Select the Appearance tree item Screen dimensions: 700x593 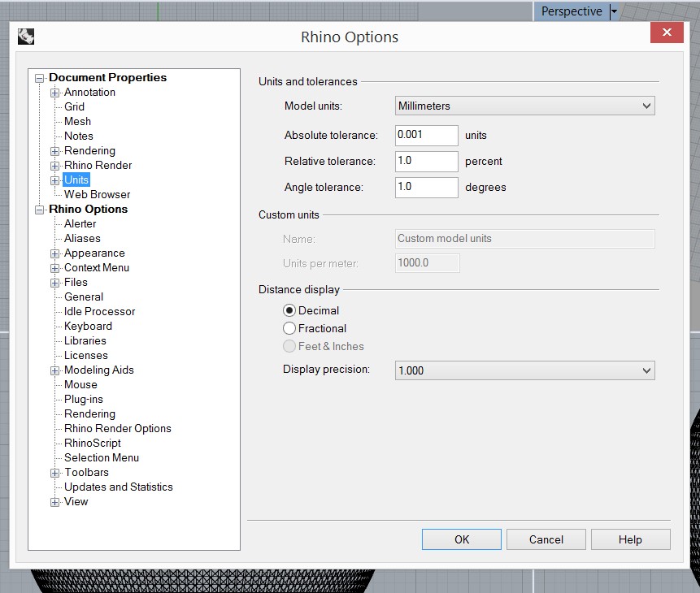coord(94,253)
